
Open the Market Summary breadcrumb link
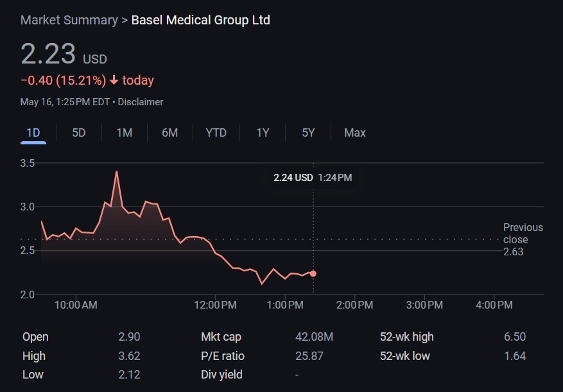[x=69, y=20]
